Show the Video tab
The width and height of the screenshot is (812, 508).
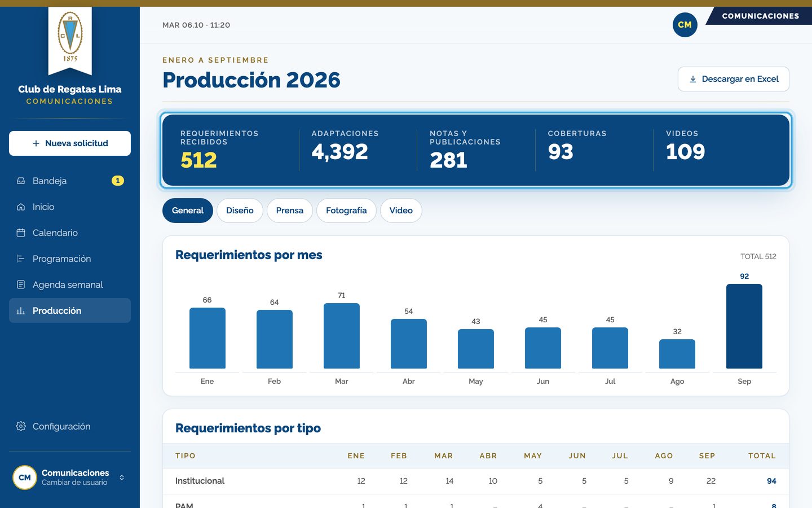pyautogui.click(x=401, y=211)
